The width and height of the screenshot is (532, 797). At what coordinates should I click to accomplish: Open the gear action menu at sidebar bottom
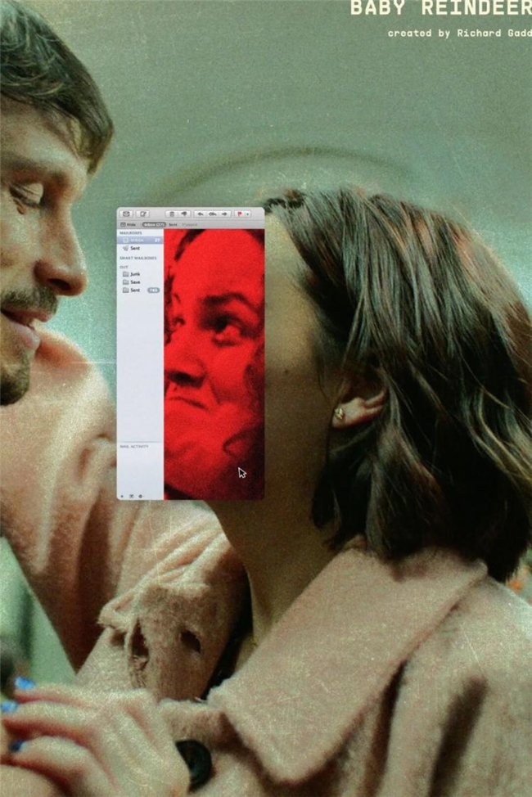(140, 496)
